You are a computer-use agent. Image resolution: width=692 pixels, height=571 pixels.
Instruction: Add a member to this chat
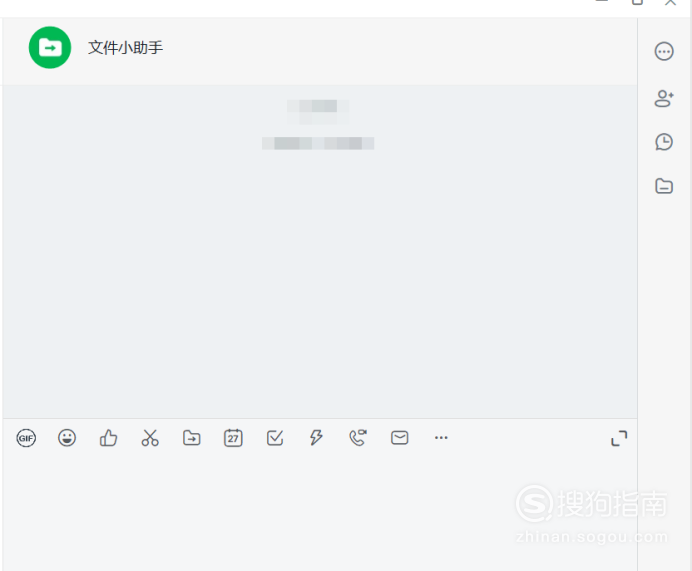point(664,98)
